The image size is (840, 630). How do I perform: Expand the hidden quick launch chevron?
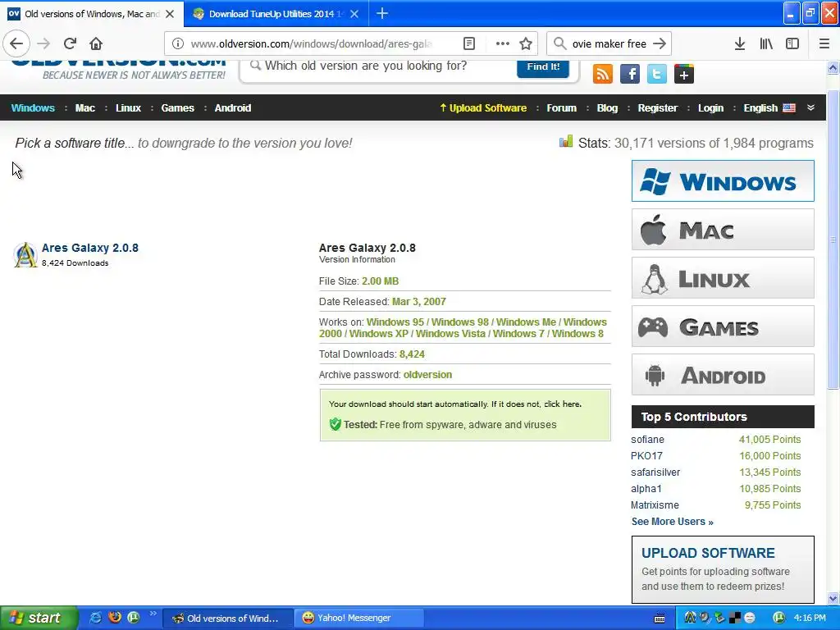[x=153, y=614]
